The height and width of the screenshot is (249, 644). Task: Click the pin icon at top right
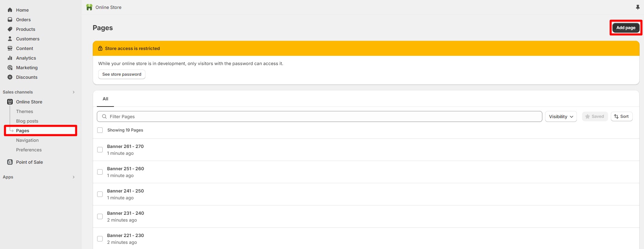click(x=637, y=7)
